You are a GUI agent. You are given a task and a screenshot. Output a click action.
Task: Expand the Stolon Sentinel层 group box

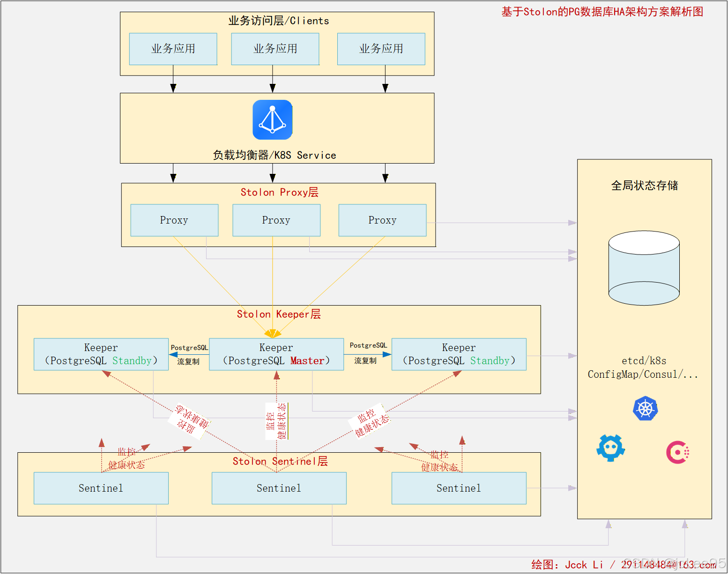[280, 461]
